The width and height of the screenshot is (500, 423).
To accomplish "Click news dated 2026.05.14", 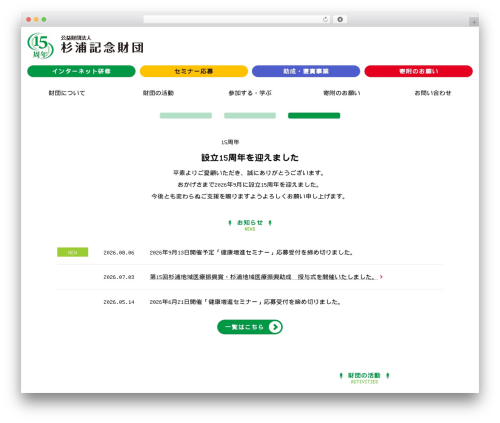I will coord(245,302).
